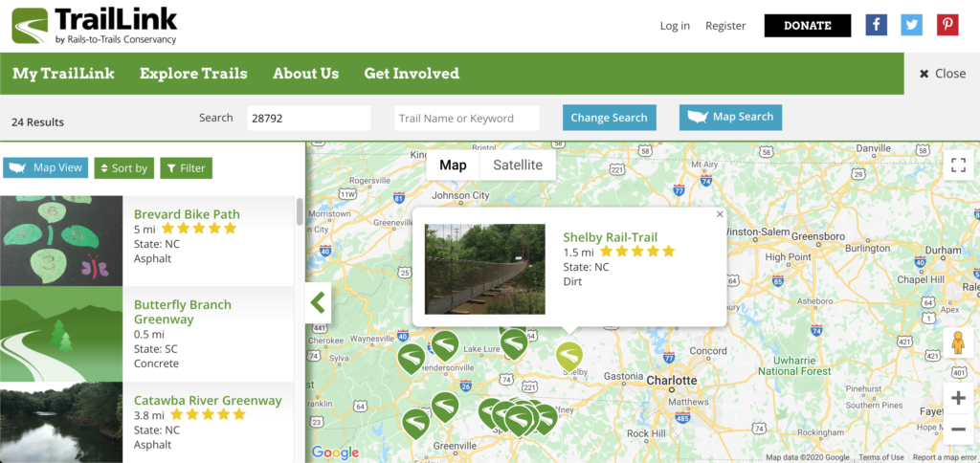Open the Twitter icon link

[912, 25]
